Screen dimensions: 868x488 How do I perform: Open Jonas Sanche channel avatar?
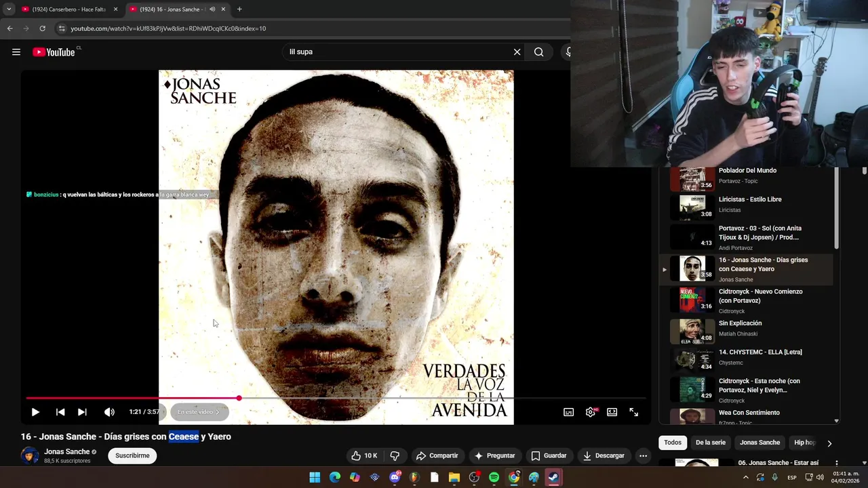[x=30, y=455]
